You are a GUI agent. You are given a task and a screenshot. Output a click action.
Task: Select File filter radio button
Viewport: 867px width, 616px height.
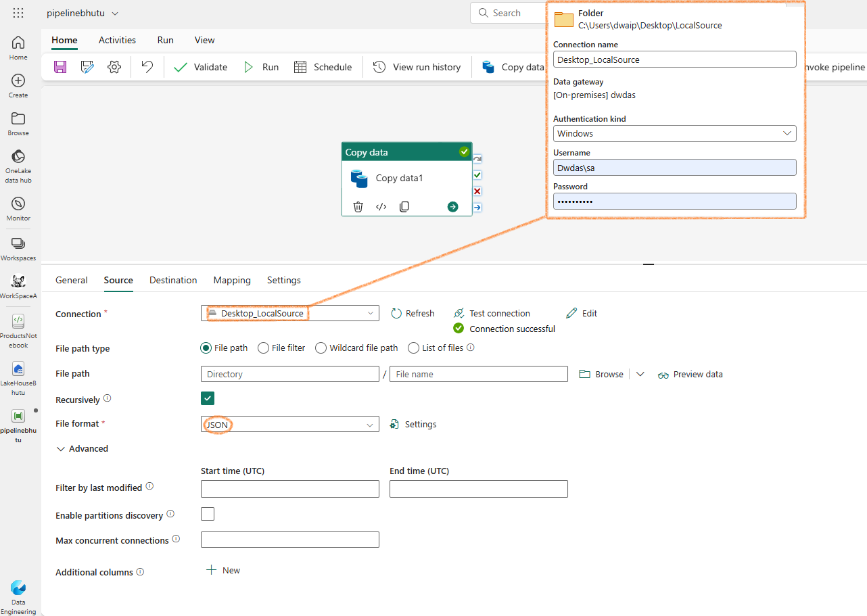[x=264, y=348]
